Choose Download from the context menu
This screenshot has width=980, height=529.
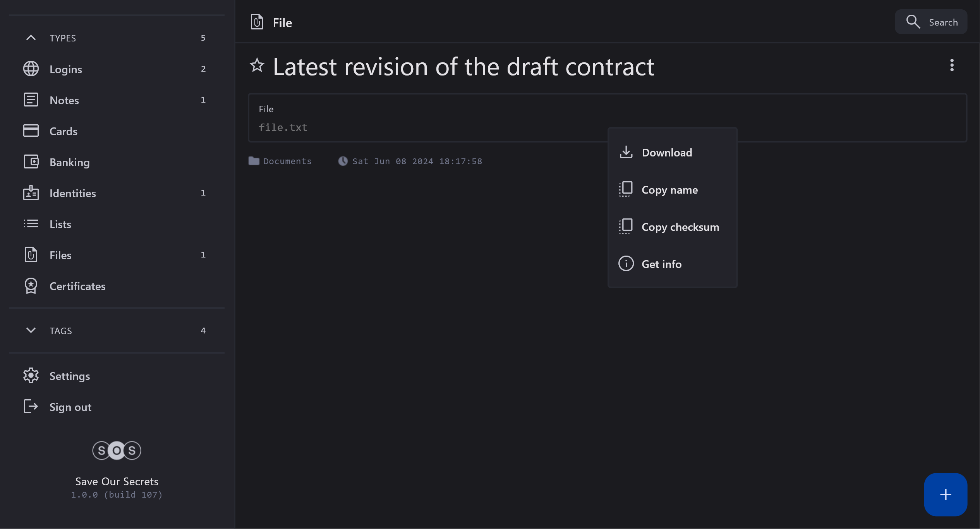(x=666, y=153)
